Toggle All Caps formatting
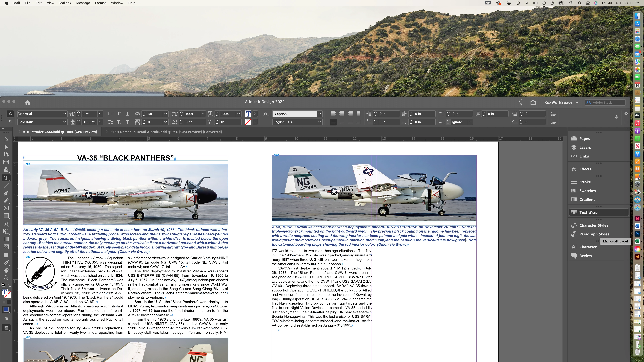Viewport: 644px width, 362px height. coord(110,114)
